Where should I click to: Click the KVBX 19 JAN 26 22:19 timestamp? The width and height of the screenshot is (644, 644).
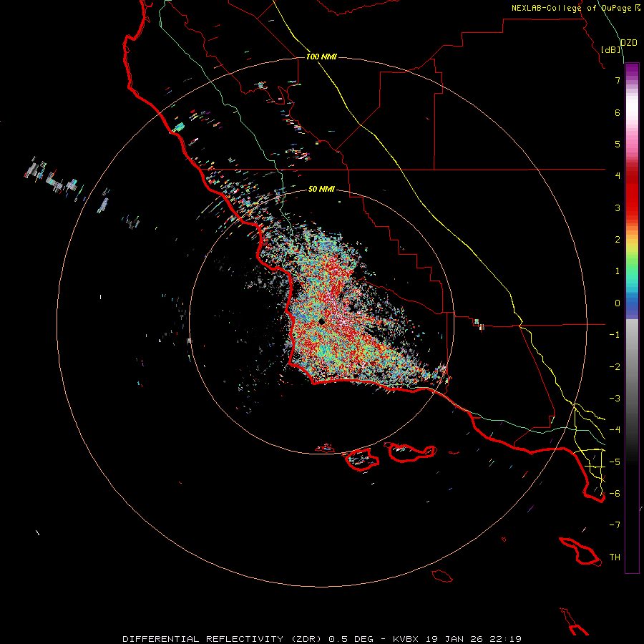[x=457, y=639]
